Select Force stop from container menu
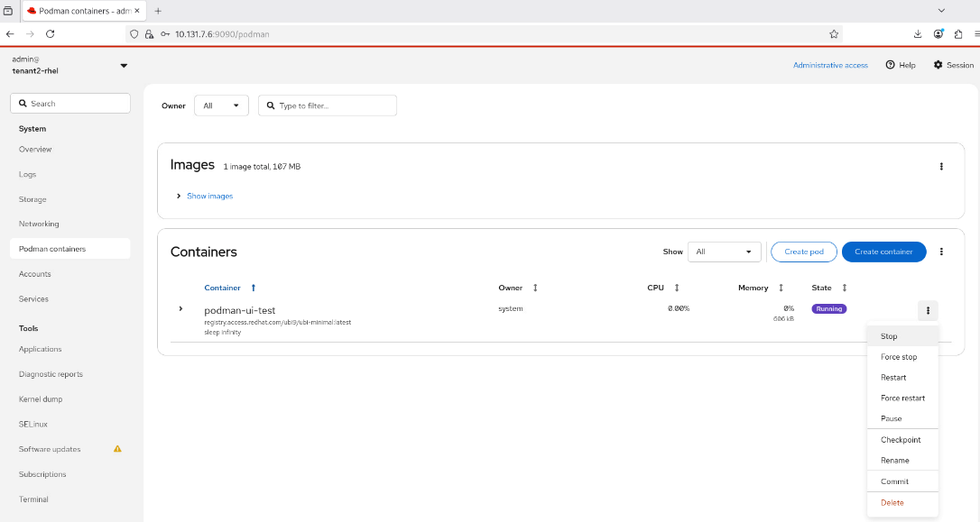Viewport: 980px width, 522px height. click(902, 356)
